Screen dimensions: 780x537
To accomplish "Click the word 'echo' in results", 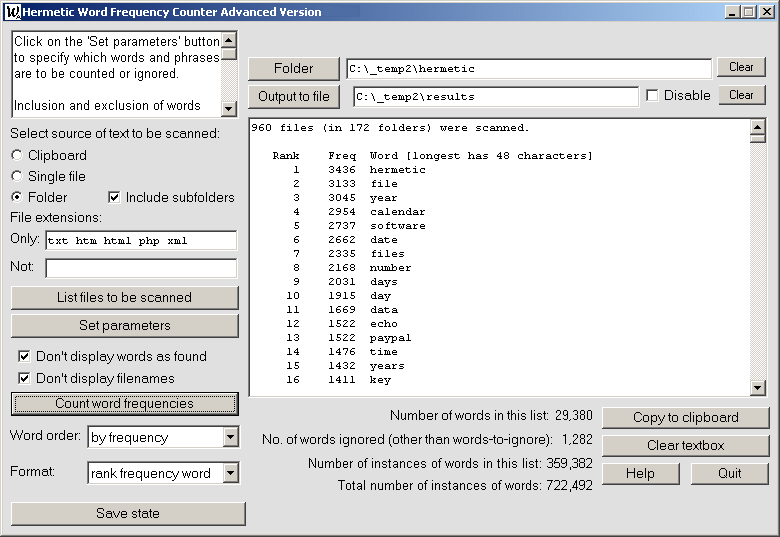I will pos(384,324).
